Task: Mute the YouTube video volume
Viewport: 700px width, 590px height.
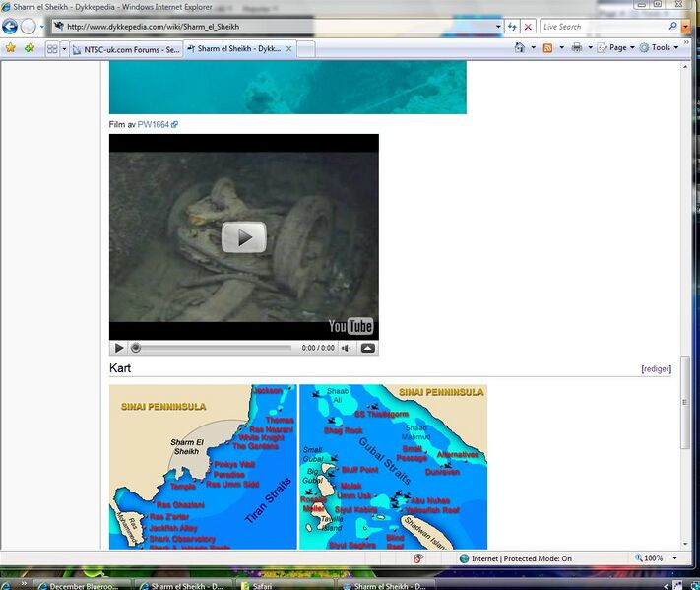Action: pyautogui.click(x=346, y=348)
